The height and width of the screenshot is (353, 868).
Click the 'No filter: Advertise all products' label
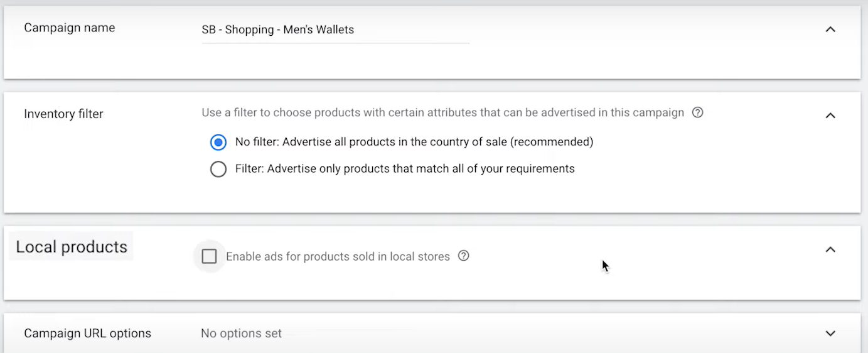[414, 142]
